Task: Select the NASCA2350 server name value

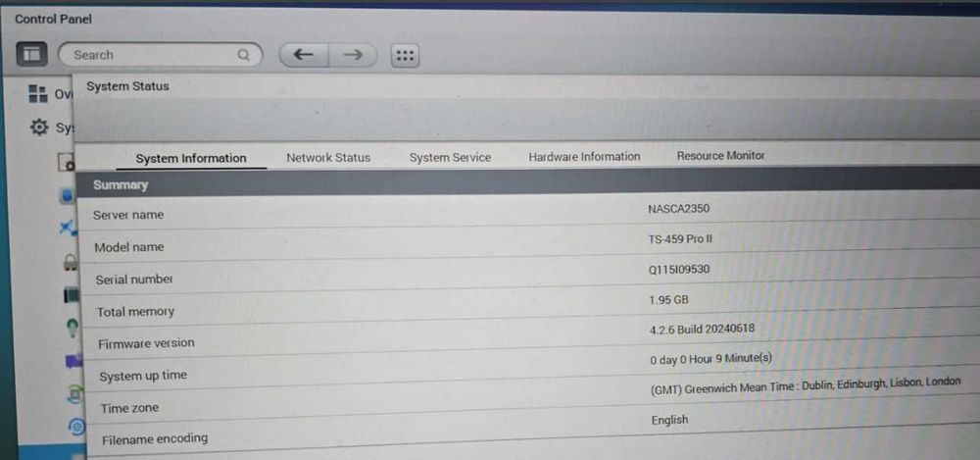Action: 679,208
